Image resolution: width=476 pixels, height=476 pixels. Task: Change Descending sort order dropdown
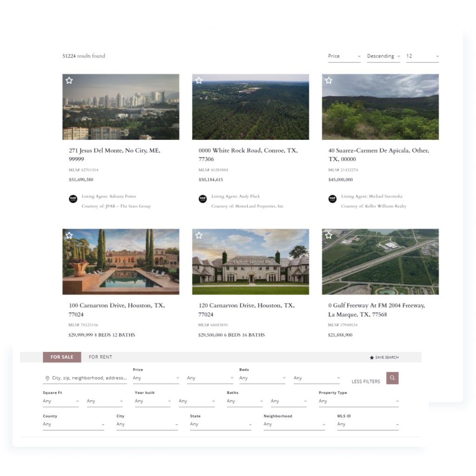pyautogui.click(x=383, y=56)
